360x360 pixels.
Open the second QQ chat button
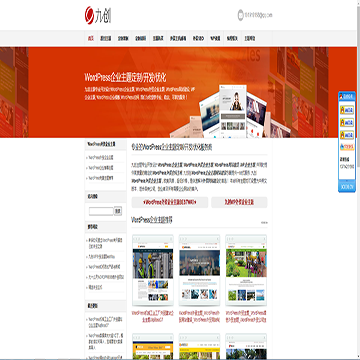pyautogui.click(x=347, y=122)
